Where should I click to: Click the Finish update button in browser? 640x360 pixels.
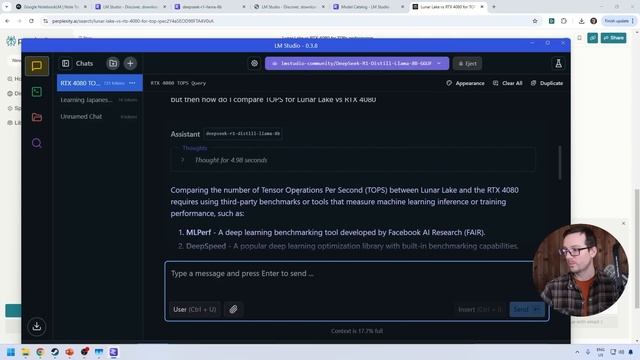coord(619,21)
